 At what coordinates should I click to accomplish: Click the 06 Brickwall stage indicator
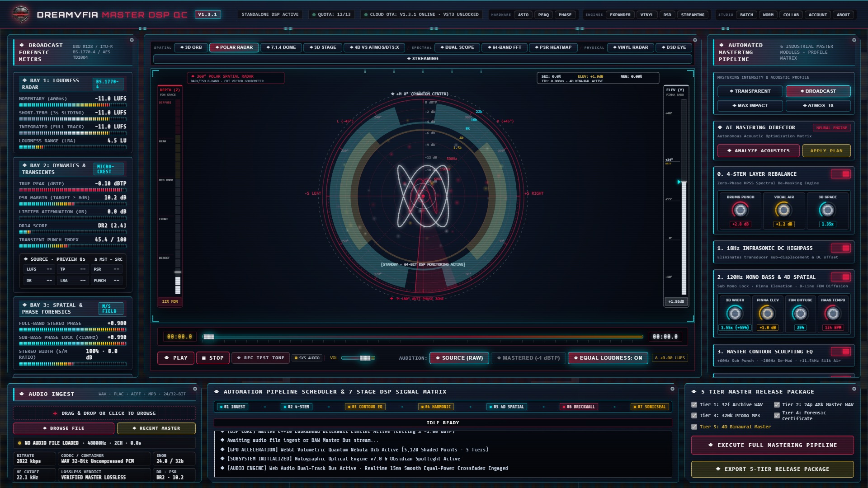[x=579, y=407]
